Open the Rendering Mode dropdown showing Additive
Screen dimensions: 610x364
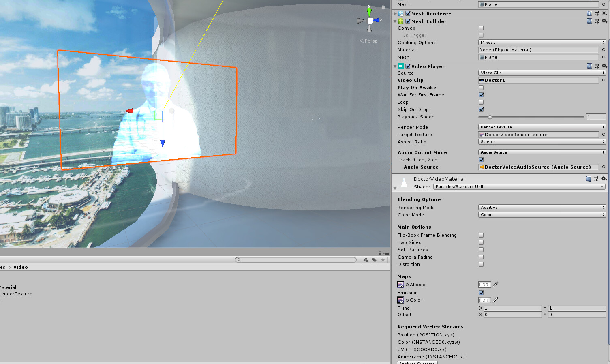point(542,207)
